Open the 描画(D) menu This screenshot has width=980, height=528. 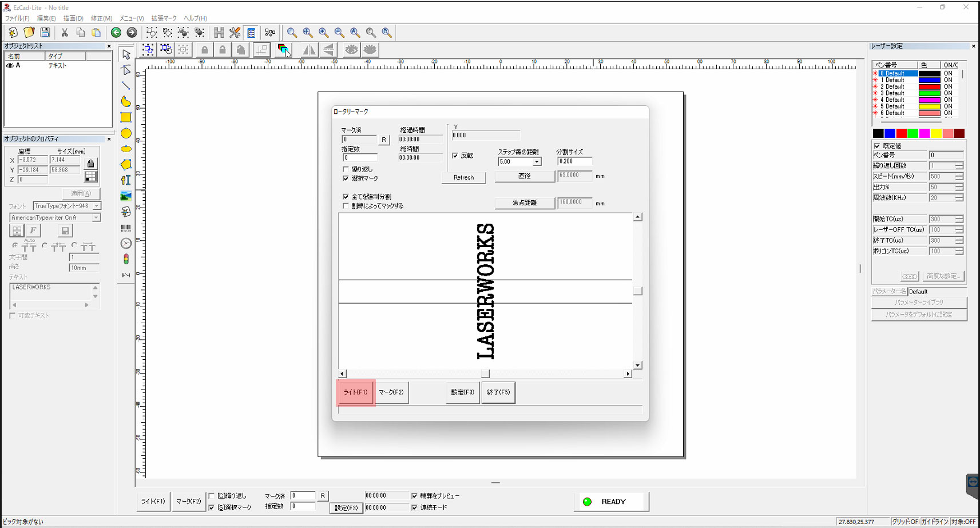[x=73, y=18]
